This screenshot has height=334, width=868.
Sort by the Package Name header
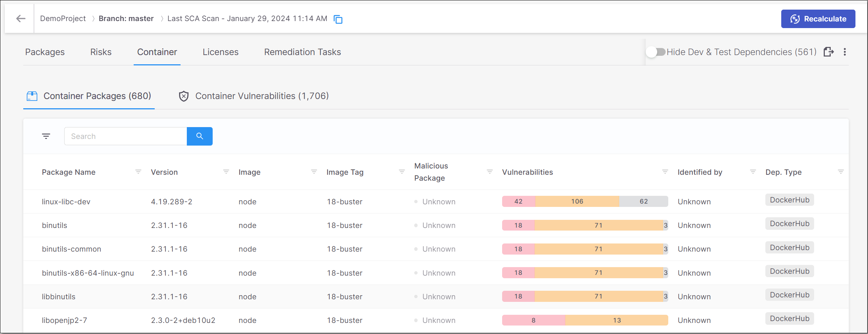[69, 172]
